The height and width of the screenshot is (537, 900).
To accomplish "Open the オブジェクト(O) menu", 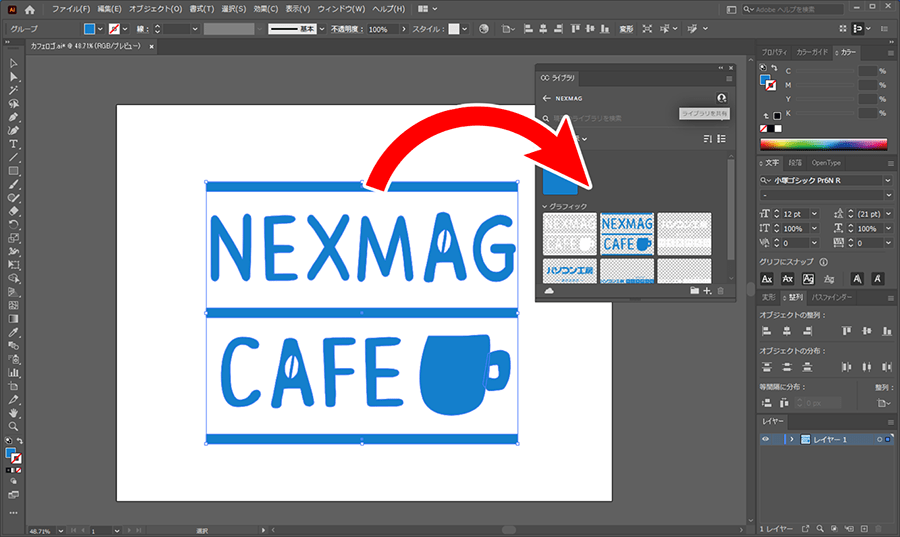I will [155, 9].
